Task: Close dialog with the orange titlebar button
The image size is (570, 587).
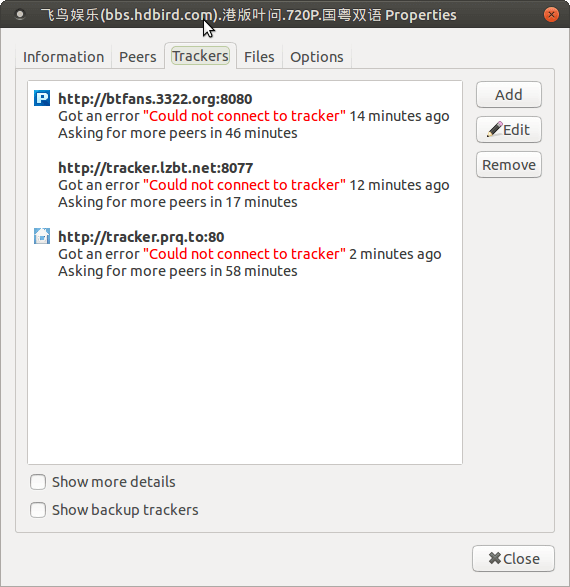Action: click(x=551, y=15)
